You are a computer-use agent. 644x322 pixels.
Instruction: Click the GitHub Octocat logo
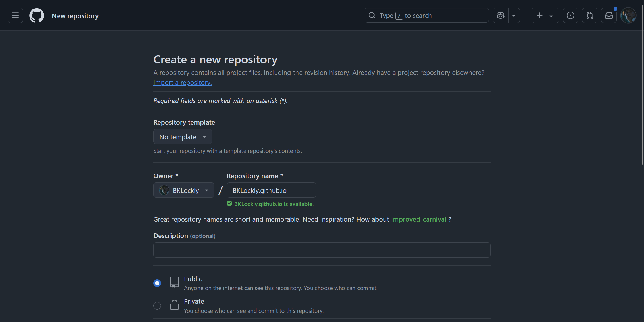point(37,16)
